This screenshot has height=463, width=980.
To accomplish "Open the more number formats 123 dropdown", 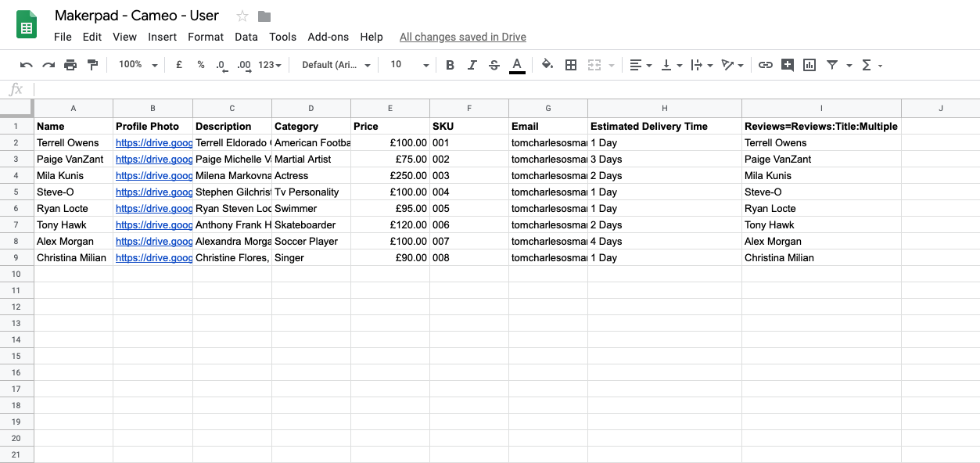I will (x=270, y=65).
